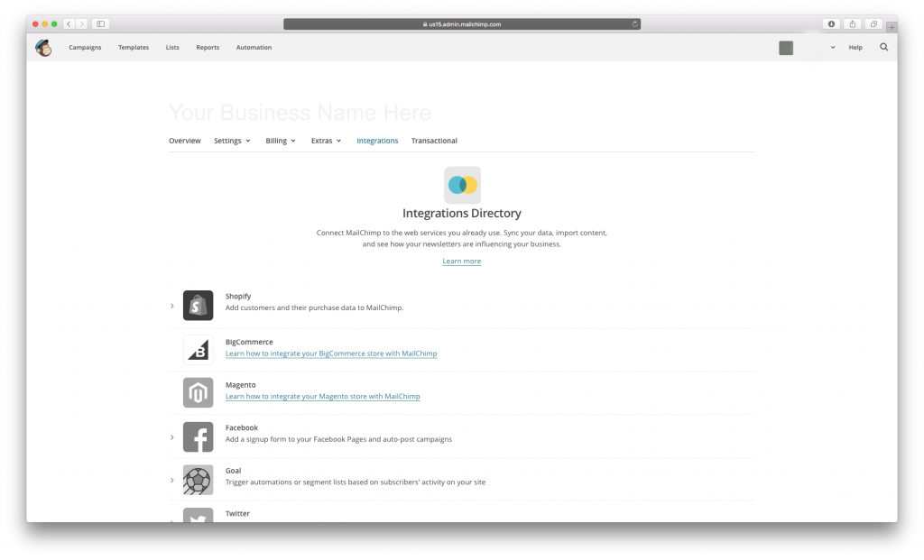Click the Goal soccer ball icon
Viewport: 924px width, 560px height.
click(198, 480)
